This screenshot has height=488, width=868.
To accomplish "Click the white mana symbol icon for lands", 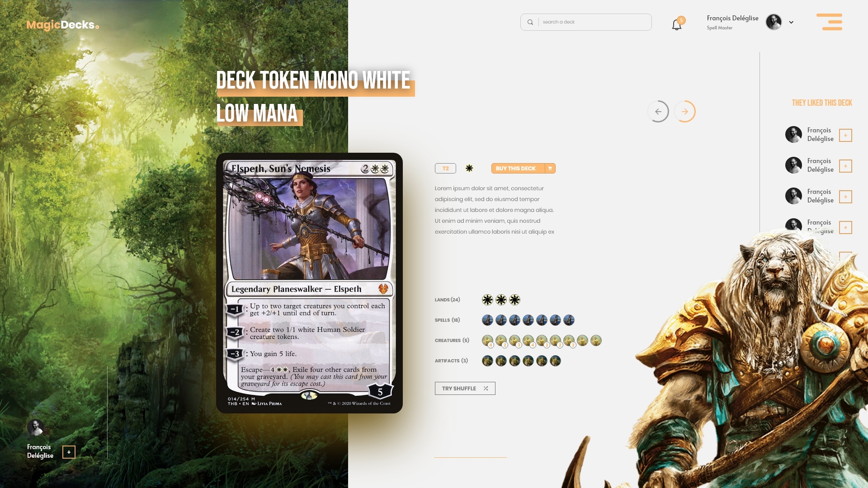I will [x=488, y=299].
